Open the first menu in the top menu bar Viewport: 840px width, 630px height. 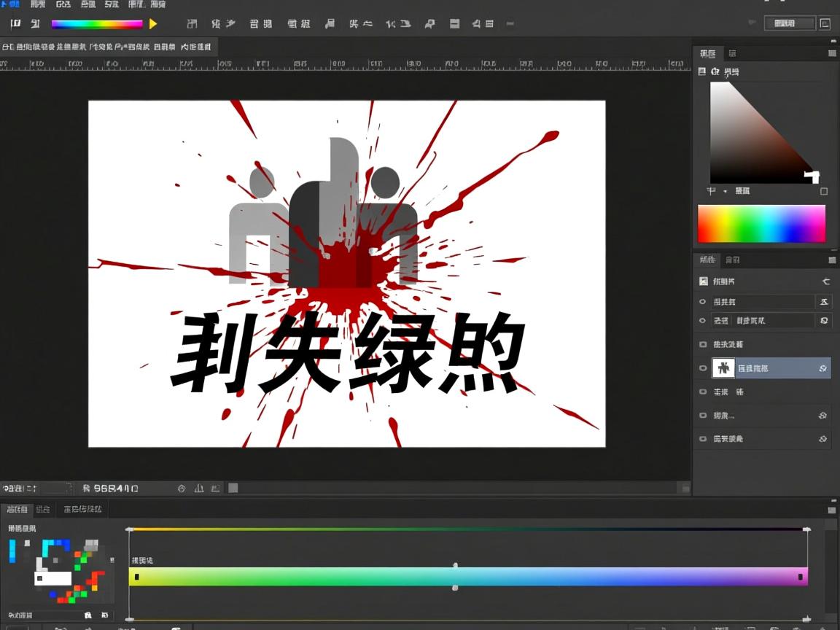[x=9, y=4]
